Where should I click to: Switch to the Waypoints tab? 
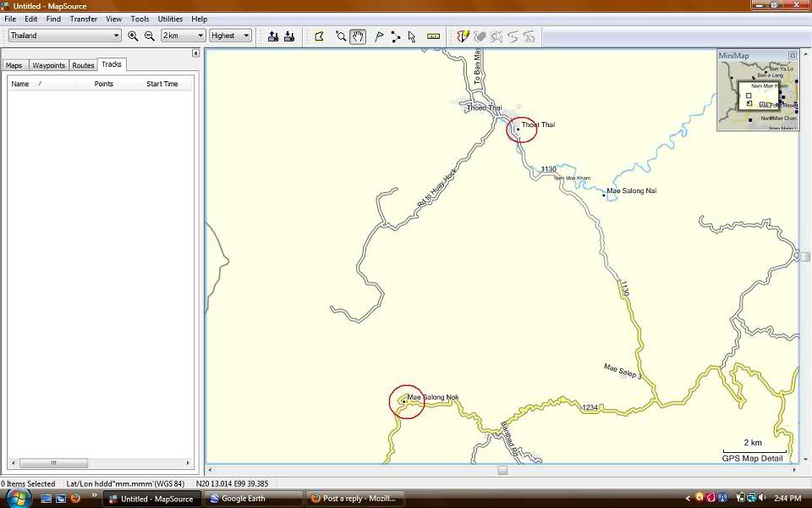(49, 65)
